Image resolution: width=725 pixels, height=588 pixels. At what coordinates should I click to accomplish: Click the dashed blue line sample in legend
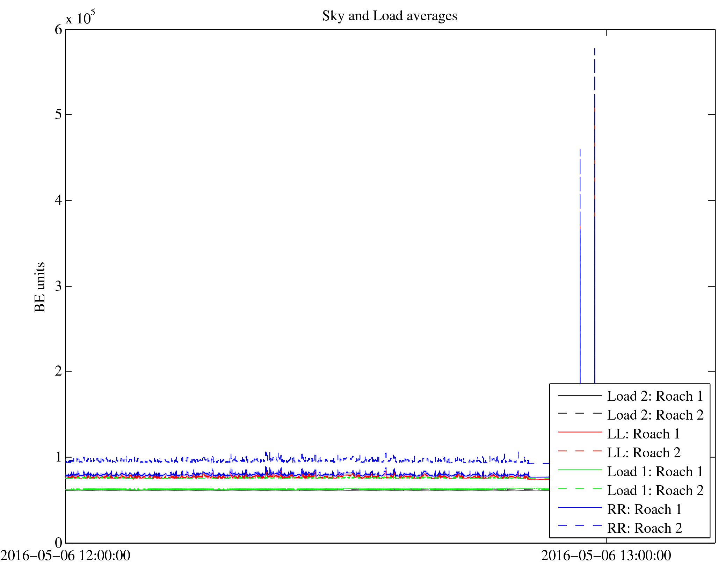tap(580, 525)
